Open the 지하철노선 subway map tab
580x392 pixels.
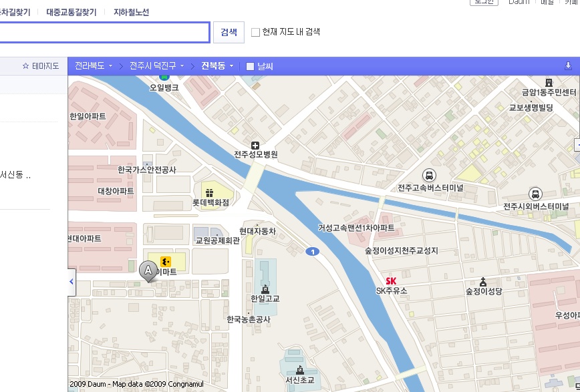[x=131, y=13]
